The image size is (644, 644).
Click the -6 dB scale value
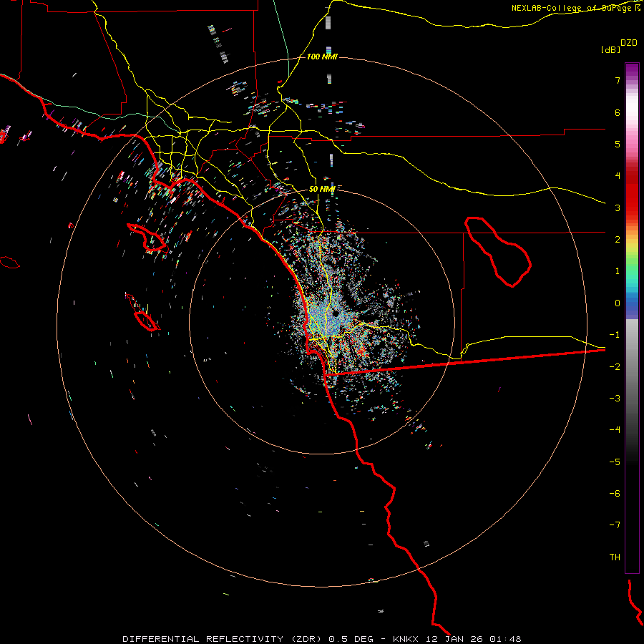(x=615, y=494)
